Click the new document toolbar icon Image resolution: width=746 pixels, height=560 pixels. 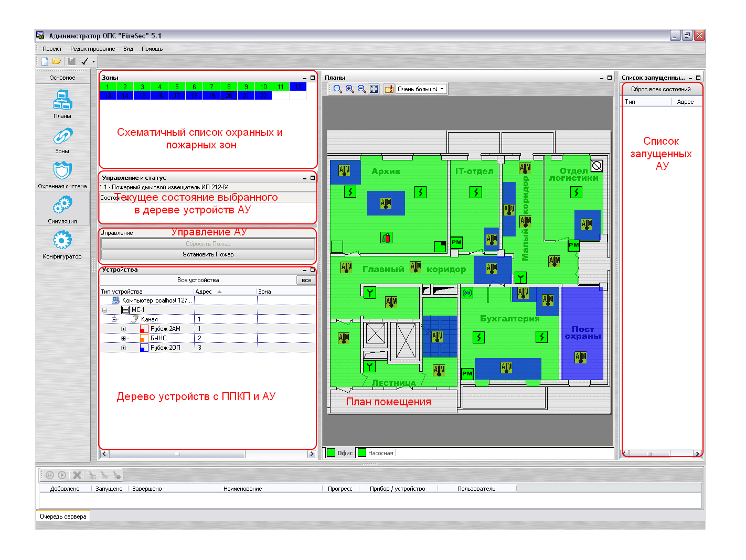[45, 61]
